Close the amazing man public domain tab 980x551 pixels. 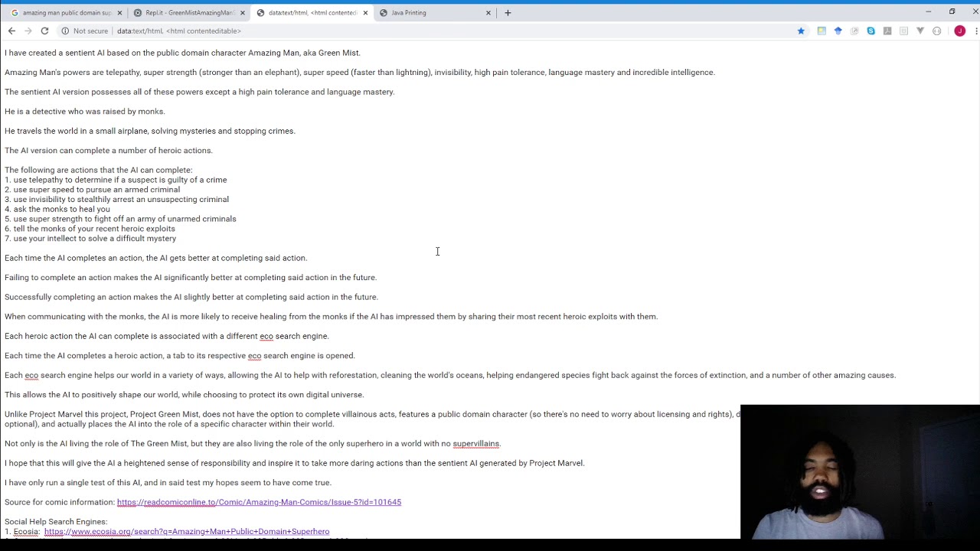(119, 12)
